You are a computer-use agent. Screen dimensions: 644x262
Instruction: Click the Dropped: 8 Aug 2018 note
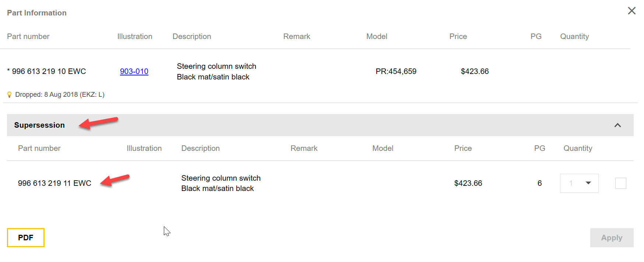click(x=60, y=95)
